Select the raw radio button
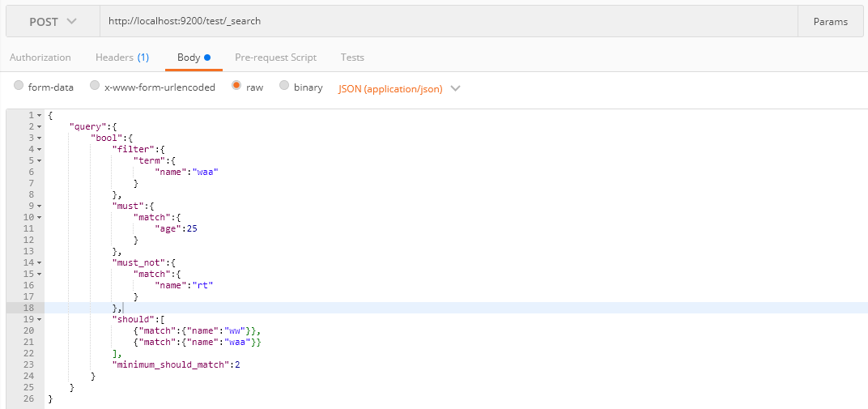 coord(236,86)
